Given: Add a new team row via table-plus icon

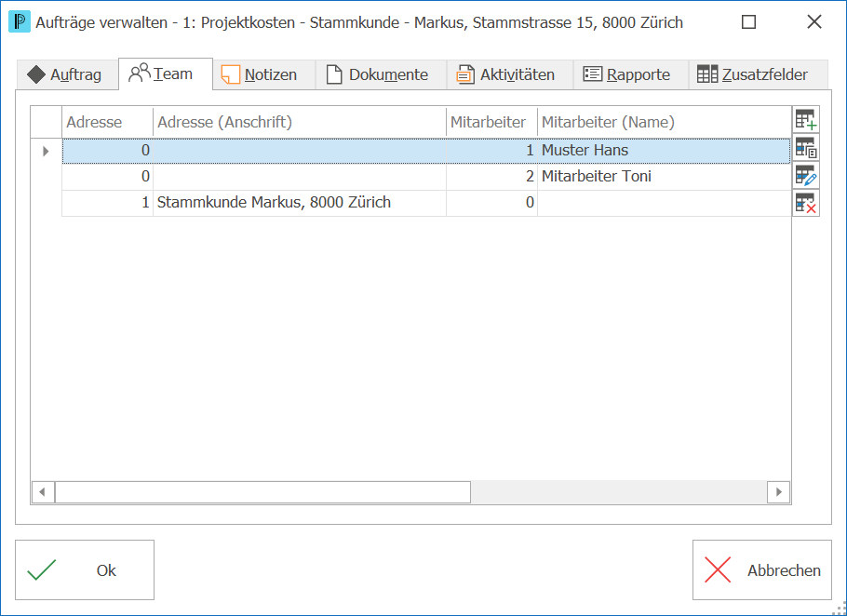Looking at the screenshot, I should click(x=806, y=120).
